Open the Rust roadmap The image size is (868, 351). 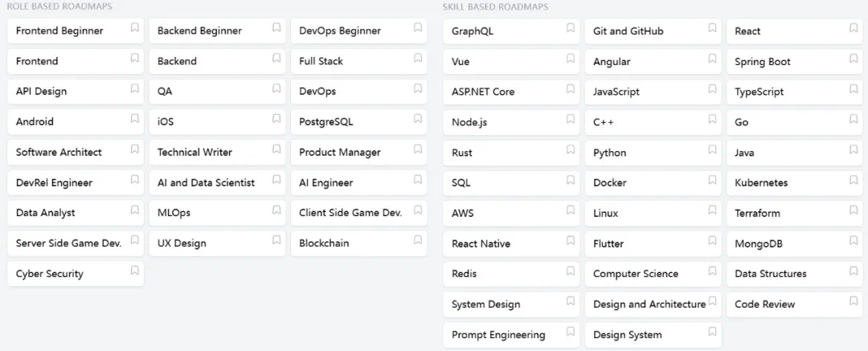(462, 153)
